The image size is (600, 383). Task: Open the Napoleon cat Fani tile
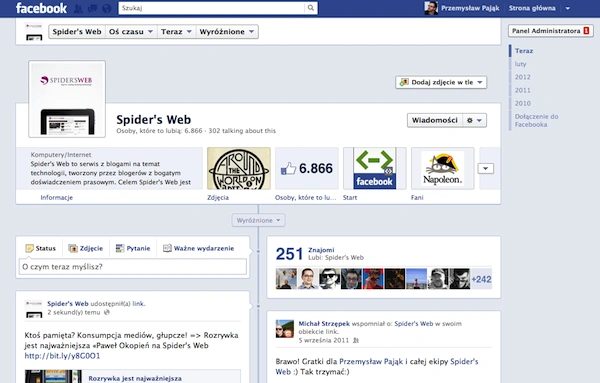click(442, 168)
